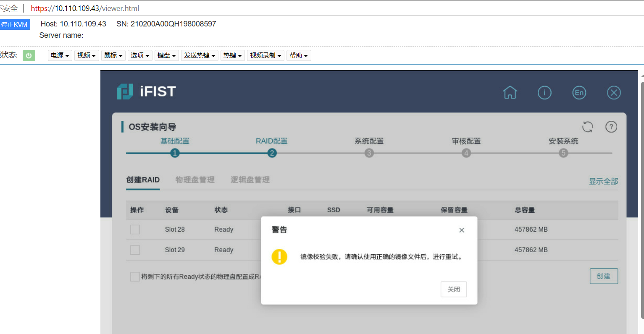Click the green power status icon
This screenshot has height=334, width=644.
(29, 55)
